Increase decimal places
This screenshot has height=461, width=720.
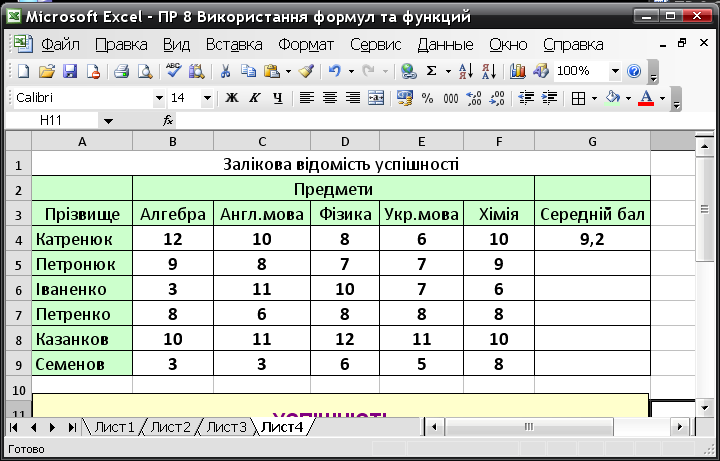[x=473, y=98]
